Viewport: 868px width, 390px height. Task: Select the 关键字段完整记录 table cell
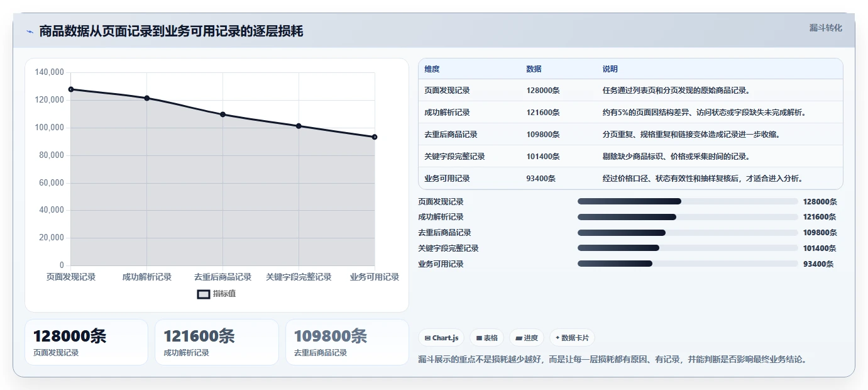[454, 157]
